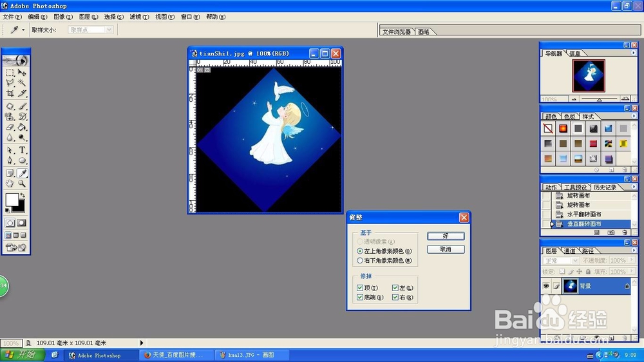This screenshot has width=644, height=362.
Task: Open the 文件 (File) menu
Action: click(x=12, y=17)
